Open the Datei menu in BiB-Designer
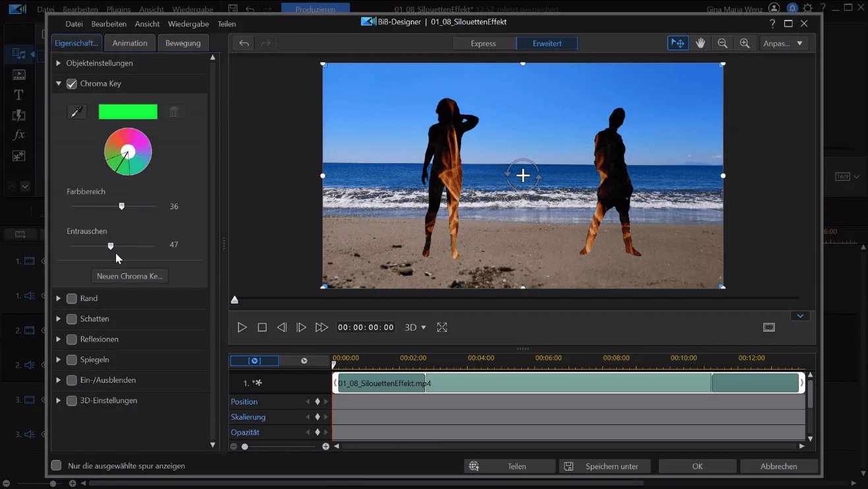This screenshot has height=489, width=868. [x=74, y=24]
